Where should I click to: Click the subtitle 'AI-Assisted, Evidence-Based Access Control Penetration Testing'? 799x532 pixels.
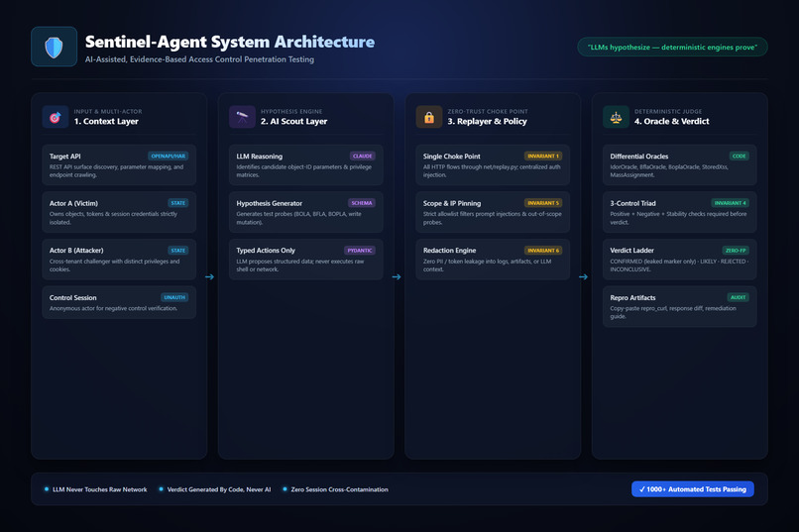[x=200, y=59]
